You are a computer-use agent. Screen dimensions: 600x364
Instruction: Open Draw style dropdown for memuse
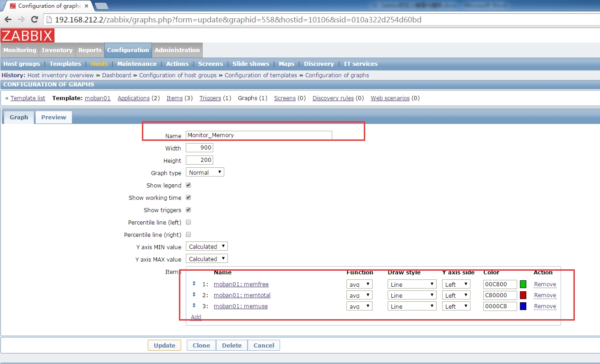click(412, 306)
